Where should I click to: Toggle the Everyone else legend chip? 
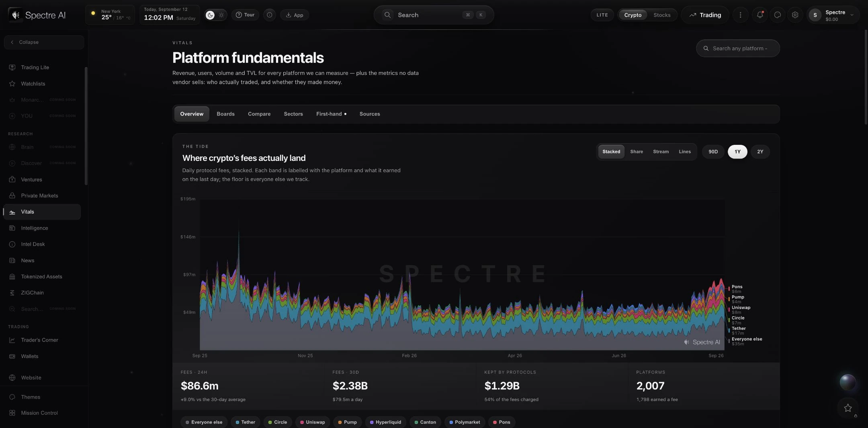pos(204,422)
